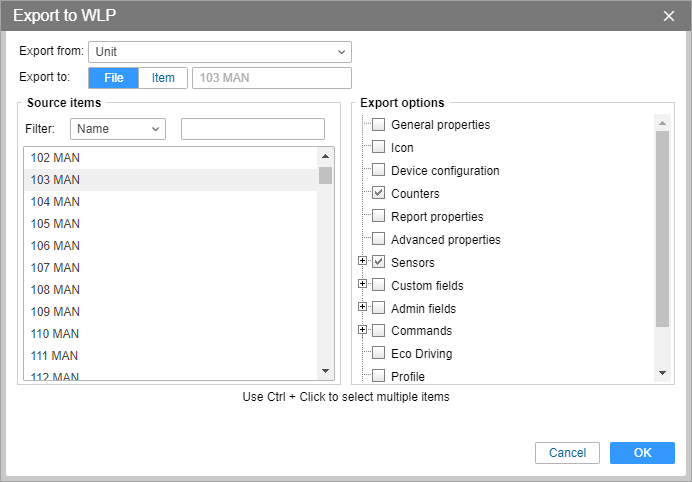Expand the Commands plus icon
The image size is (692, 482).
362,330
